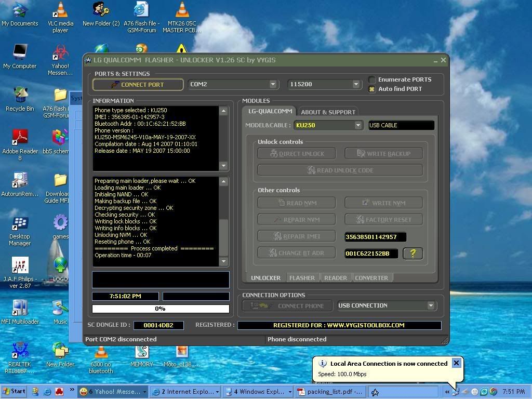Screen dimensions: 532x399
Task: Click operation log scrollbar thumb
Action: (x=223, y=238)
